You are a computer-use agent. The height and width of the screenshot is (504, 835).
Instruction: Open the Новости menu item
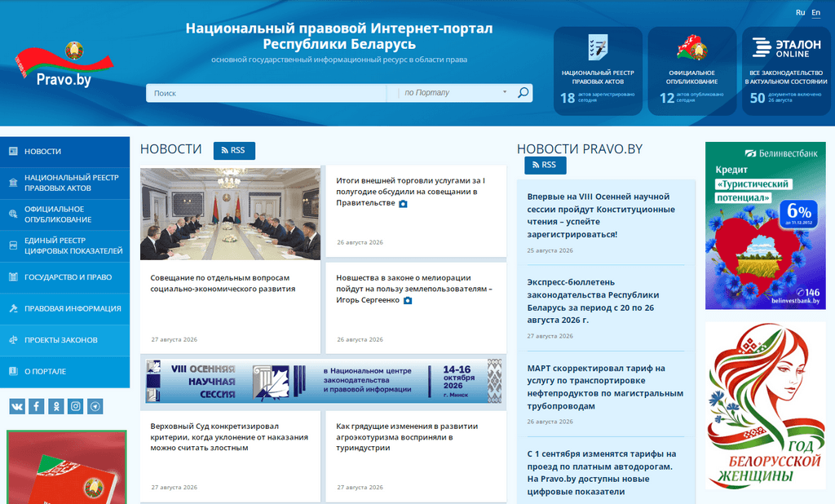coord(65,152)
